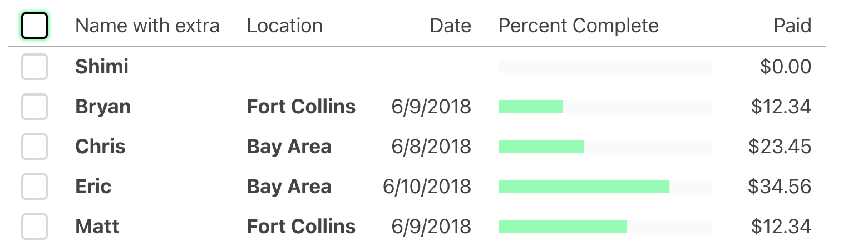Mark the checkbox beside Matt
868x241 pixels.
34,227
